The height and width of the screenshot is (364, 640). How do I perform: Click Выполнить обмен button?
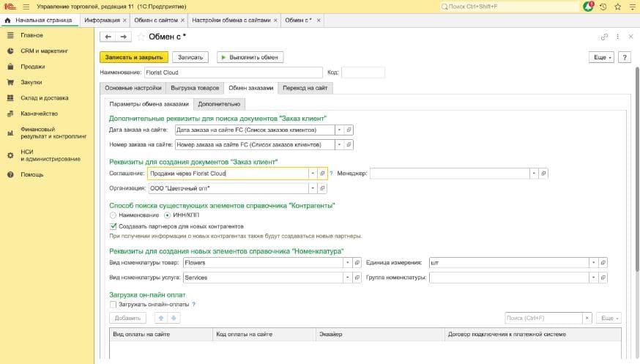point(250,57)
